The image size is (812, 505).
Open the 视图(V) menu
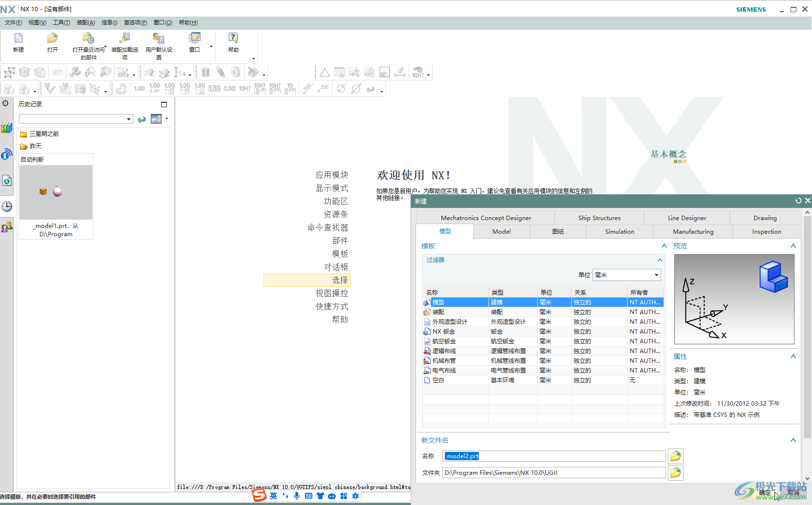[x=37, y=22]
